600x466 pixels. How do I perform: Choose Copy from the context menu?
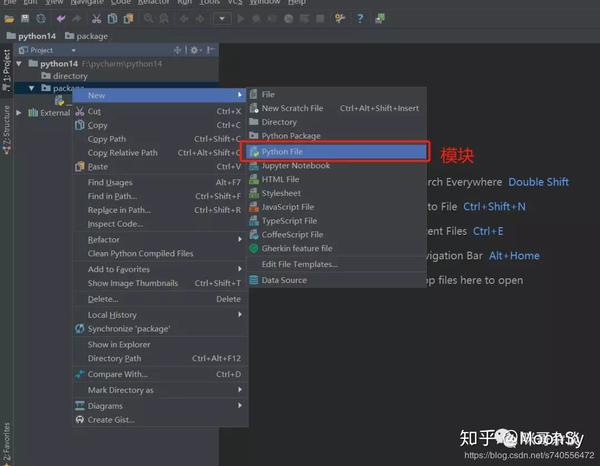[x=159, y=125]
